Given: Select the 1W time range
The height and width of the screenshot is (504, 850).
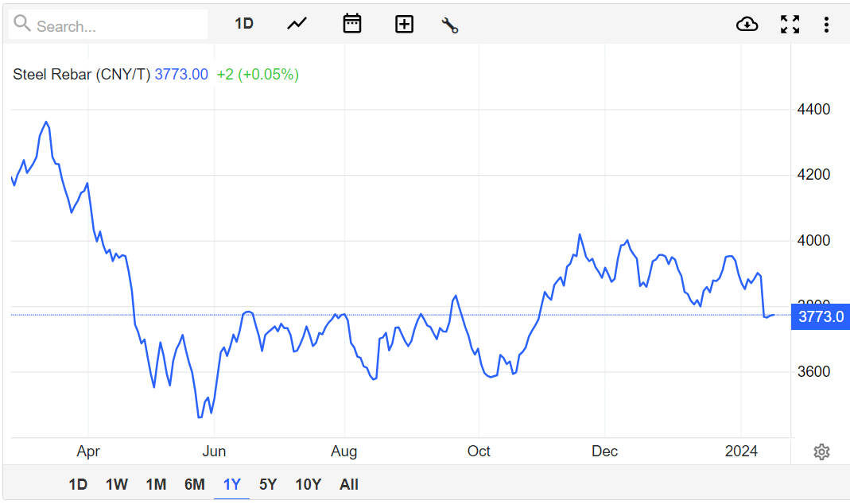Looking at the screenshot, I should 117,484.
